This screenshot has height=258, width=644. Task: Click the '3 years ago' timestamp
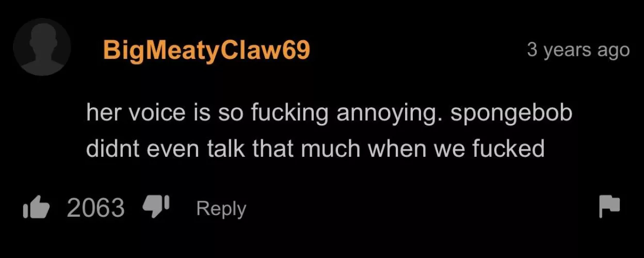pos(578,50)
